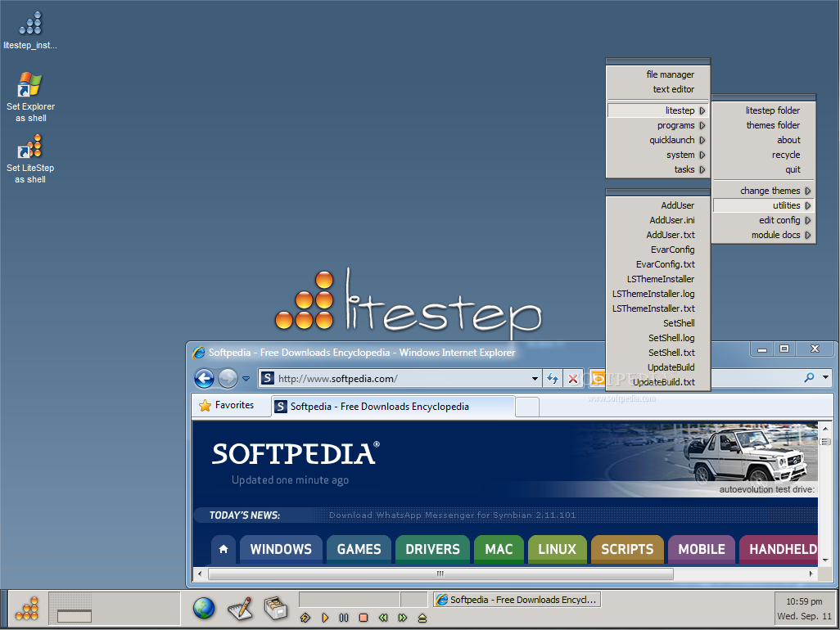The width and height of the screenshot is (840, 630).
Task: Open the address bar URL dropdown
Action: tap(535, 379)
